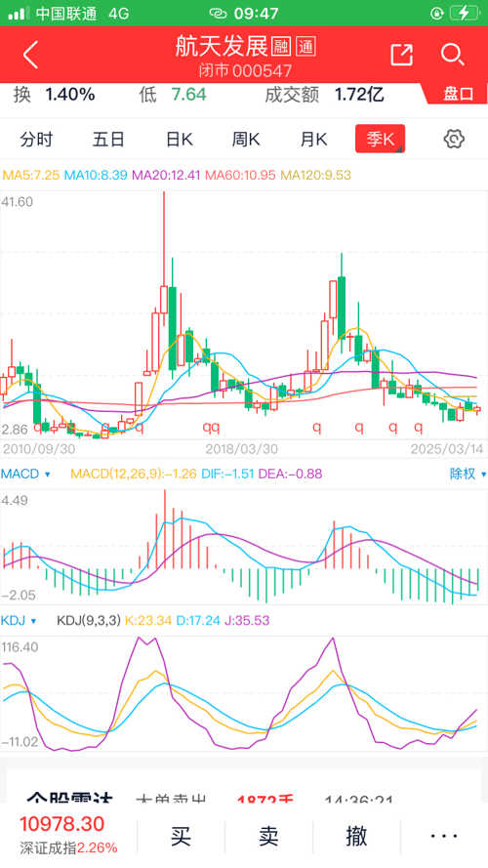Open the 盘口 order book panel
Viewport: 488px width, 868px height.
(x=458, y=94)
